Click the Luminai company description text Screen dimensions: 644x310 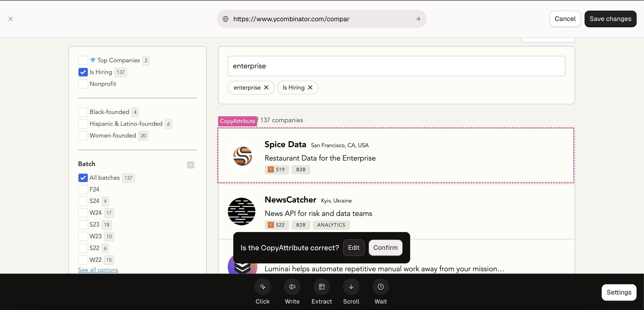click(384, 269)
